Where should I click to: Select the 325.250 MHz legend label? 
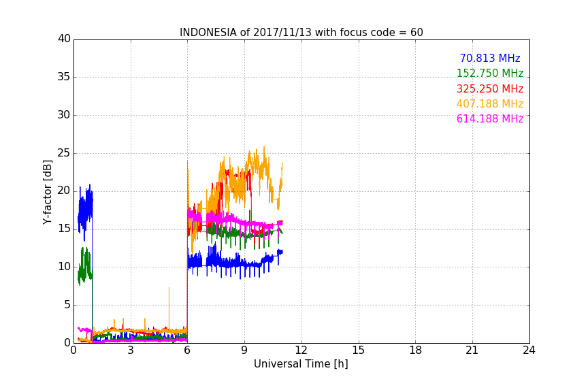click(490, 88)
